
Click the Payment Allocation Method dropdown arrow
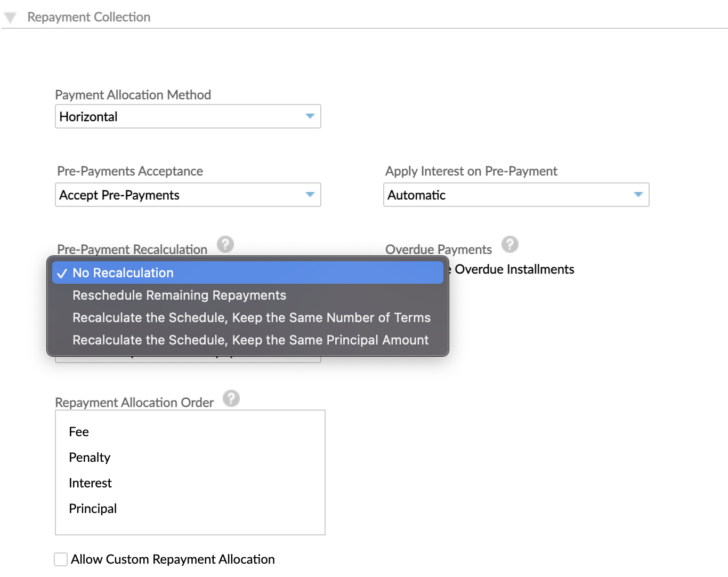coord(311,116)
